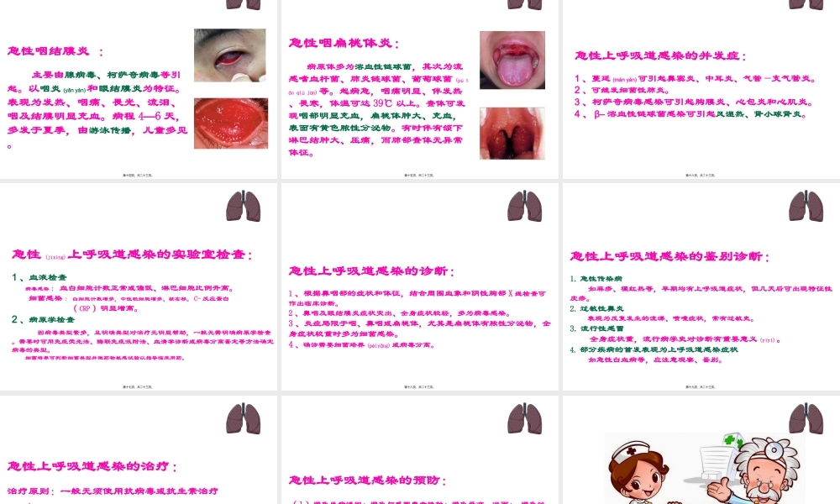
Task: Click the 急性咽扁桃体炎 slide title
Action: [344, 43]
